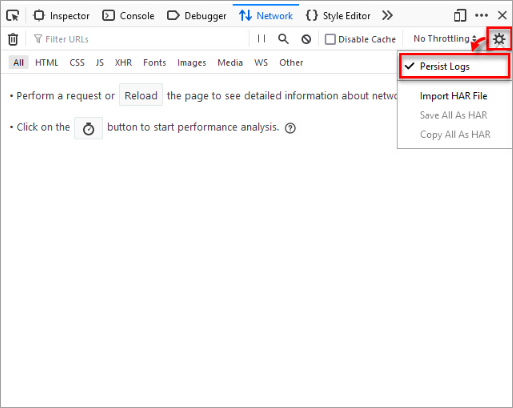Filter requests by Media

[x=230, y=63]
